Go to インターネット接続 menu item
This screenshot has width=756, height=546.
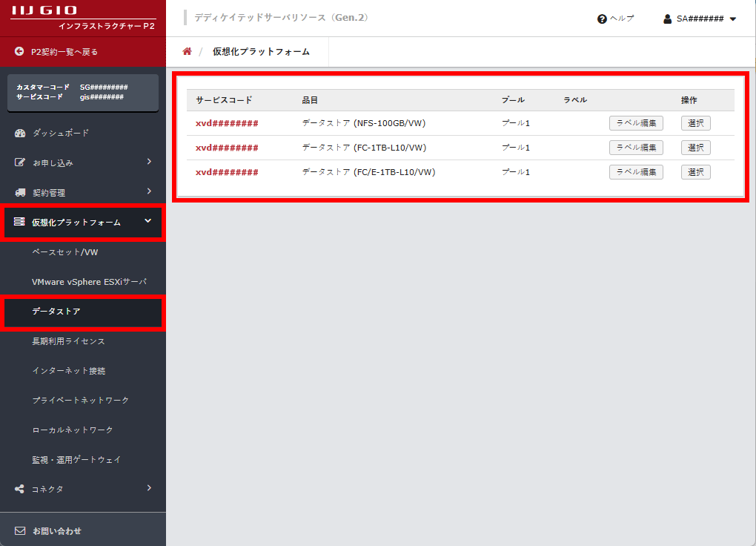click(x=68, y=370)
